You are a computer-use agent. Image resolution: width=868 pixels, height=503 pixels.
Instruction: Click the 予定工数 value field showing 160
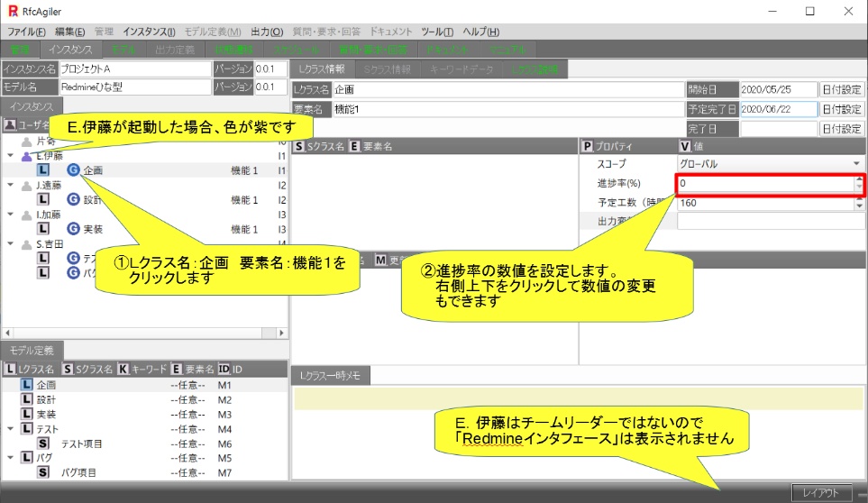(x=765, y=203)
